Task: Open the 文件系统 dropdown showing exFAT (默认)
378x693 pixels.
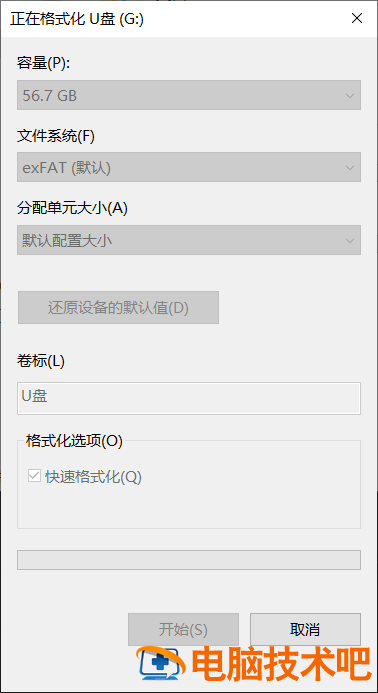Action: click(x=189, y=167)
